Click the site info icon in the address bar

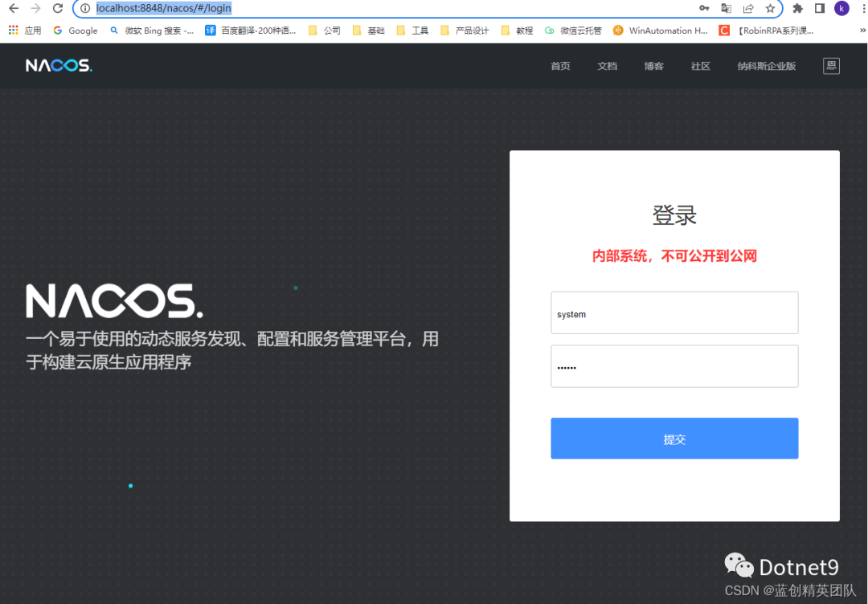84,8
